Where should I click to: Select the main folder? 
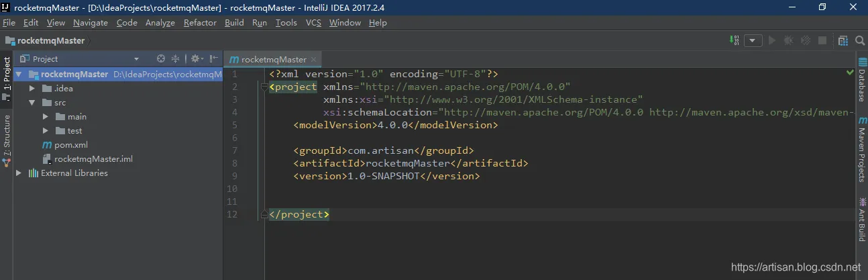(x=77, y=117)
